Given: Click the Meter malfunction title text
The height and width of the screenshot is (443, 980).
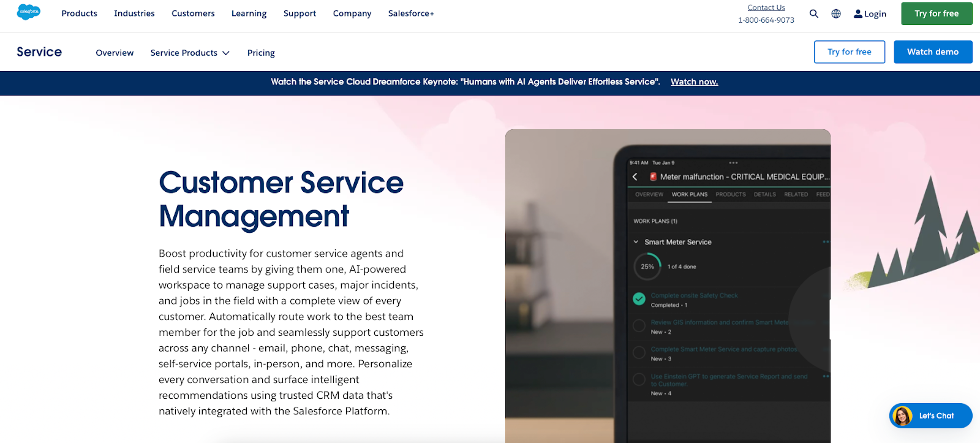Looking at the screenshot, I should click(745, 176).
